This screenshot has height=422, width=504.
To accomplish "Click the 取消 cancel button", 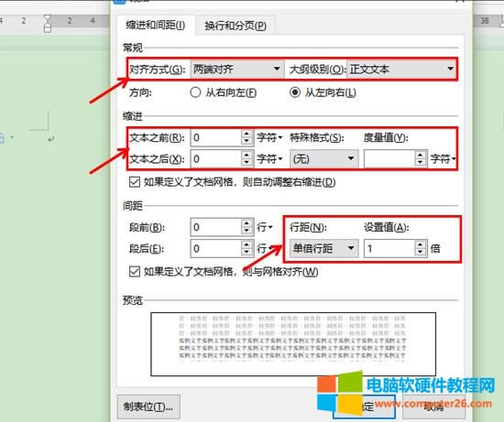I will (433, 407).
